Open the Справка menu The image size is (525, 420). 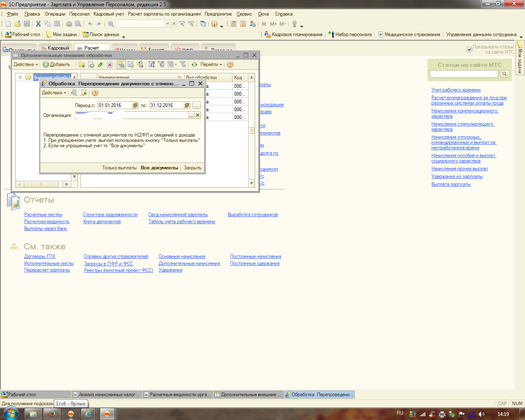point(283,14)
